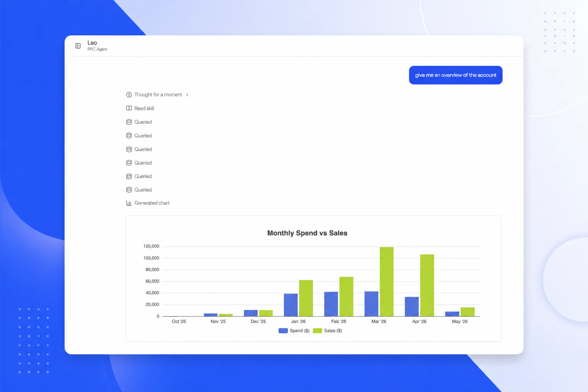Click the May '26 blue Spend bar
Image resolution: width=588 pixels, height=392 pixels.
pos(452,314)
